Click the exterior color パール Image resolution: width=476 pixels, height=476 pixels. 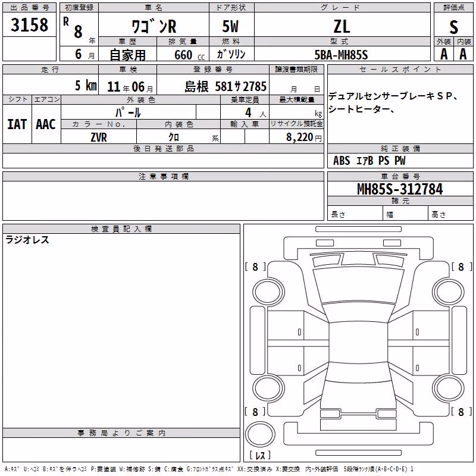pyautogui.click(x=128, y=112)
